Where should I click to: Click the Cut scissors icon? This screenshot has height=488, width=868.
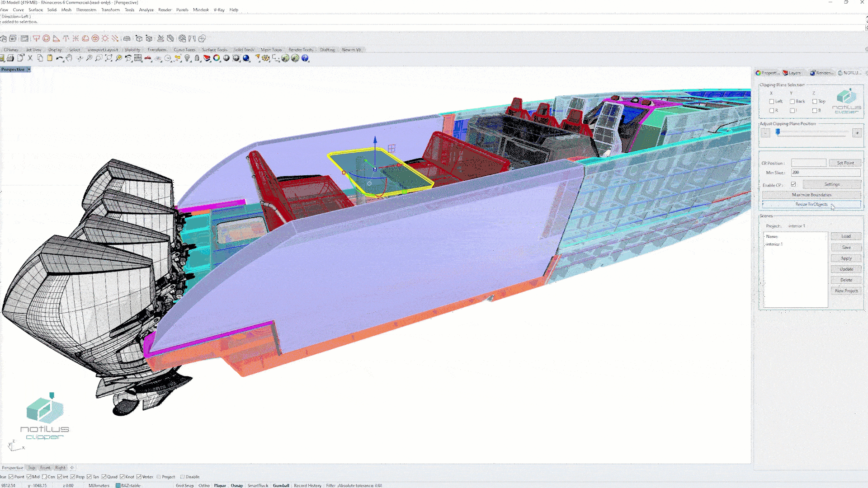[x=30, y=58]
